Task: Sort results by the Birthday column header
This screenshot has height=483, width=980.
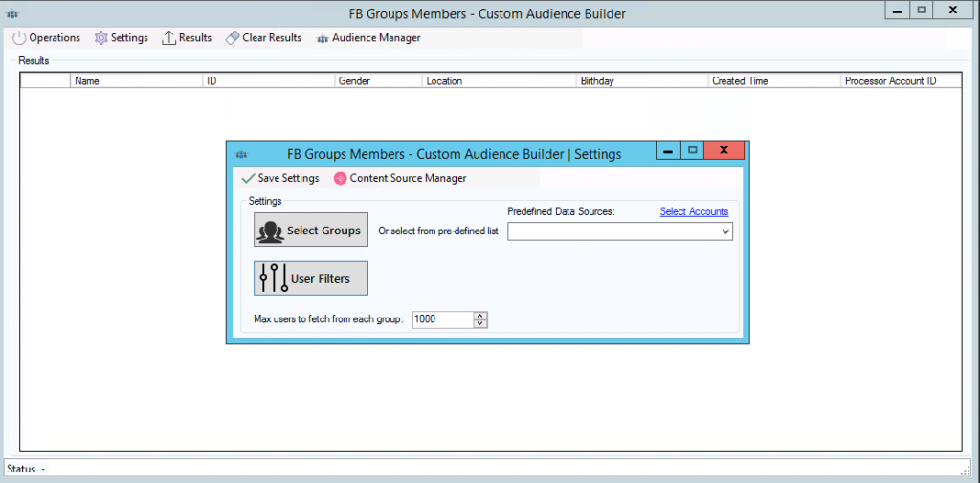Action: [x=642, y=80]
